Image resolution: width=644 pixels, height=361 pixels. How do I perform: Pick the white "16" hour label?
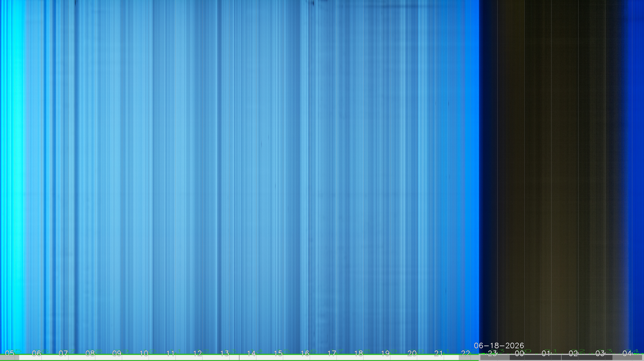(305, 354)
